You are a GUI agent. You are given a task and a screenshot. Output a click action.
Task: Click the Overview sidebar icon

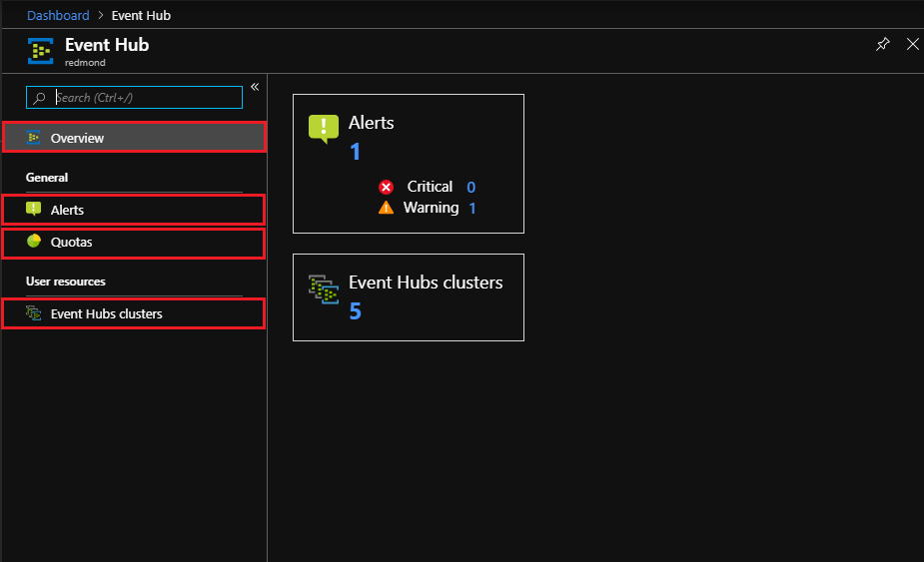coord(34,138)
